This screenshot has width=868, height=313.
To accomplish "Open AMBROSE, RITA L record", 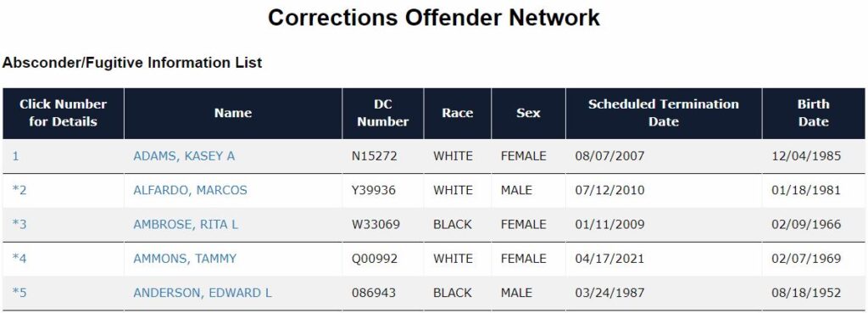I will (186, 225).
